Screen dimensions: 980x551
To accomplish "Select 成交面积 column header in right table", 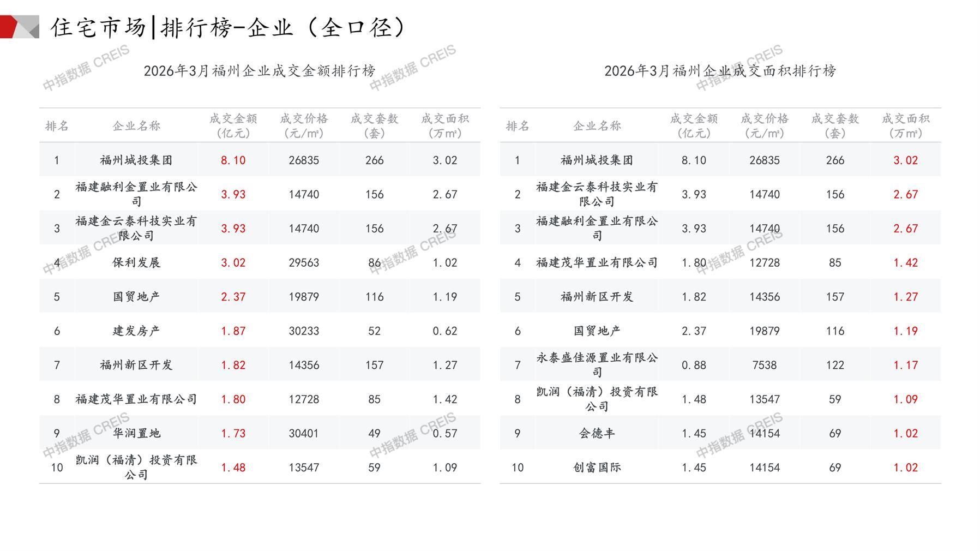I will [905, 126].
